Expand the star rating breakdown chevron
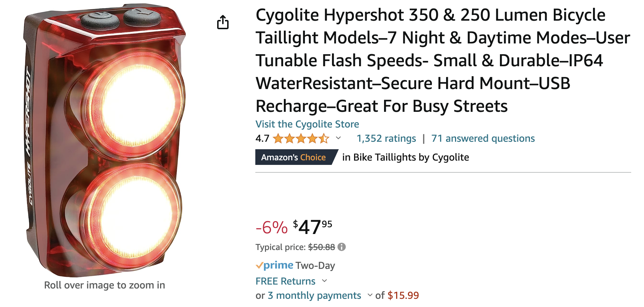Viewport: 644px width, 307px height. (338, 138)
